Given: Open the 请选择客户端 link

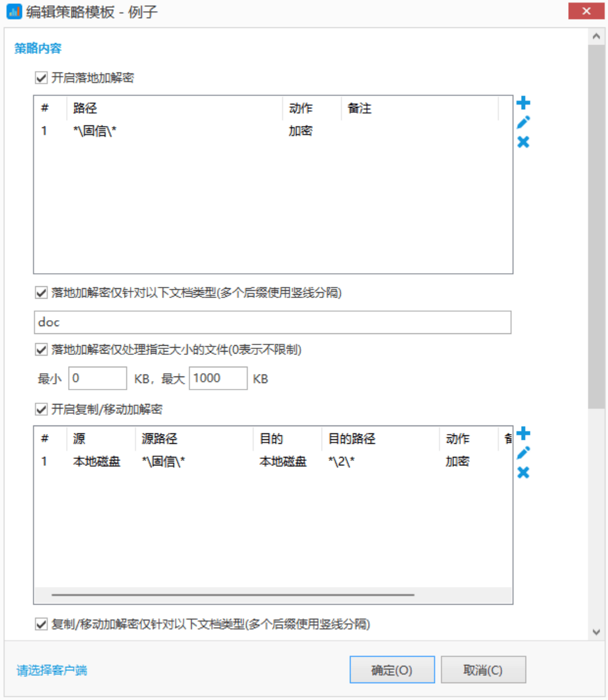Looking at the screenshot, I should (x=52, y=671).
